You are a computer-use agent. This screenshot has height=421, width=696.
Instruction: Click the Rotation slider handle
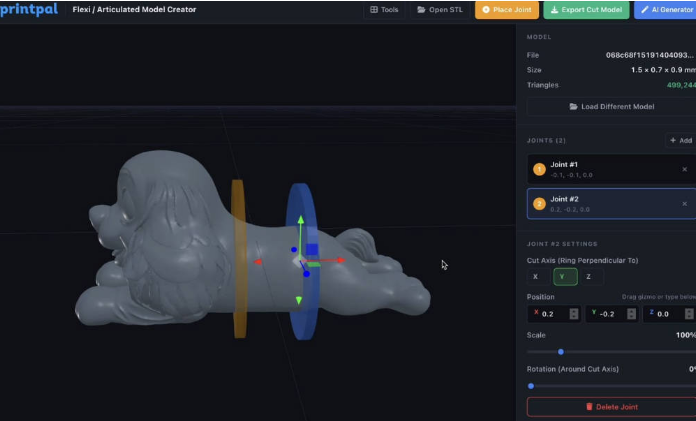531,386
